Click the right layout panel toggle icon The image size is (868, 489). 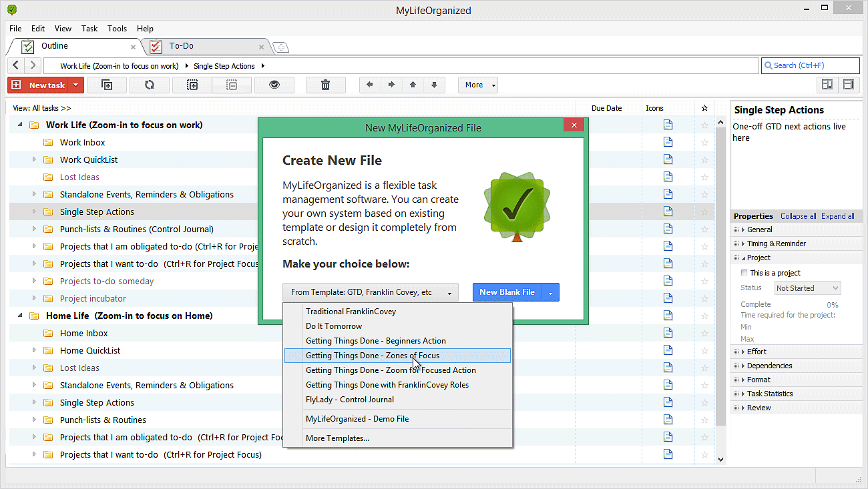849,85
